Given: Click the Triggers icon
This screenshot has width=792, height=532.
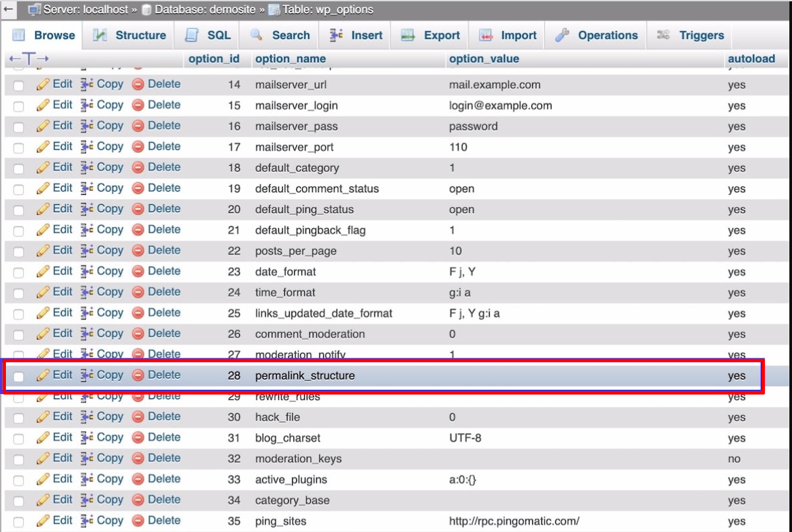Looking at the screenshot, I should [x=664, y=34].
